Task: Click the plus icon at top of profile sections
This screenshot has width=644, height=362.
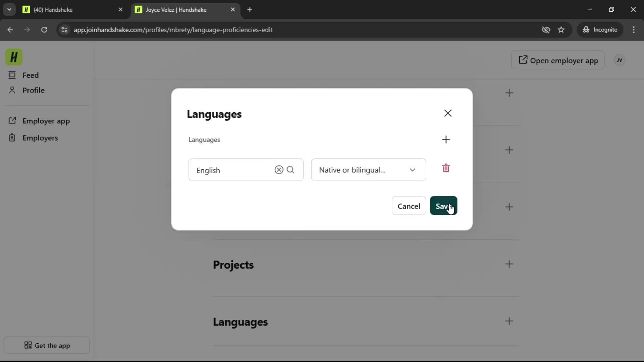Action: pyautogui.click(x=509, y=93)
